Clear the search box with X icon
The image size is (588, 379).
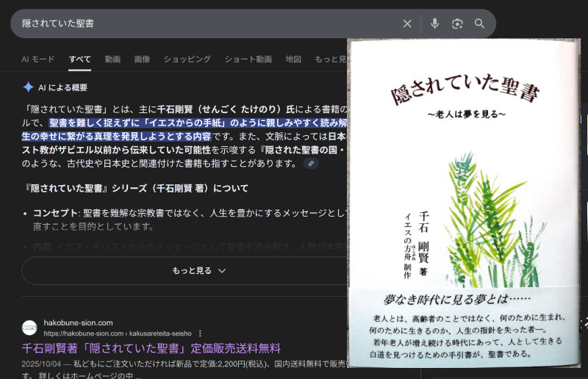pos(407,24)
